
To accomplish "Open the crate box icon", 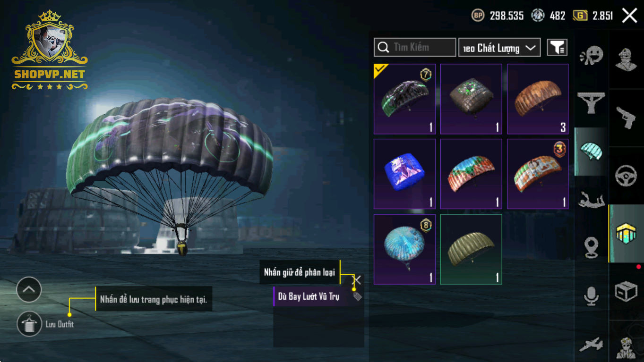I will pyautogui.click(x=626, y=292).
